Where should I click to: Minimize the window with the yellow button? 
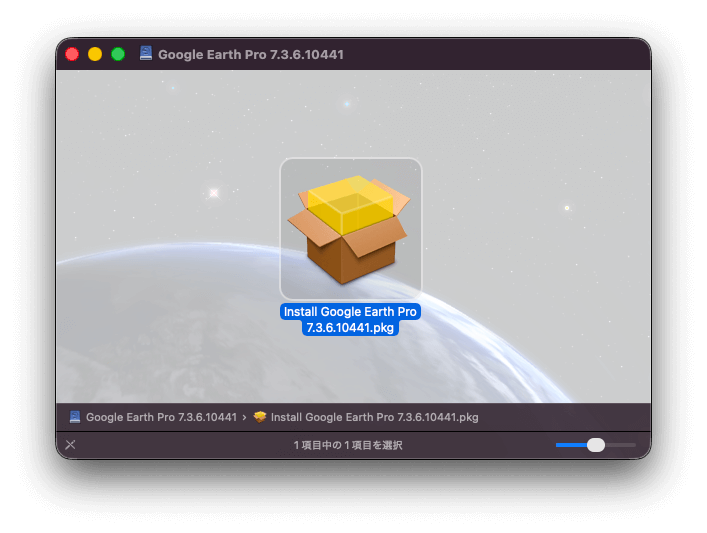point(95,54)
